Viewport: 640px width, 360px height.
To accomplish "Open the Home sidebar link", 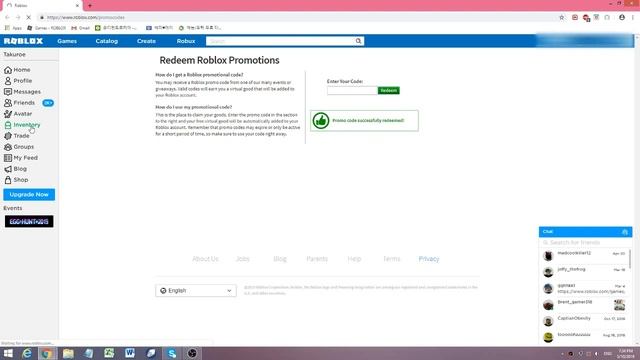I will click(x=17, y=70).
